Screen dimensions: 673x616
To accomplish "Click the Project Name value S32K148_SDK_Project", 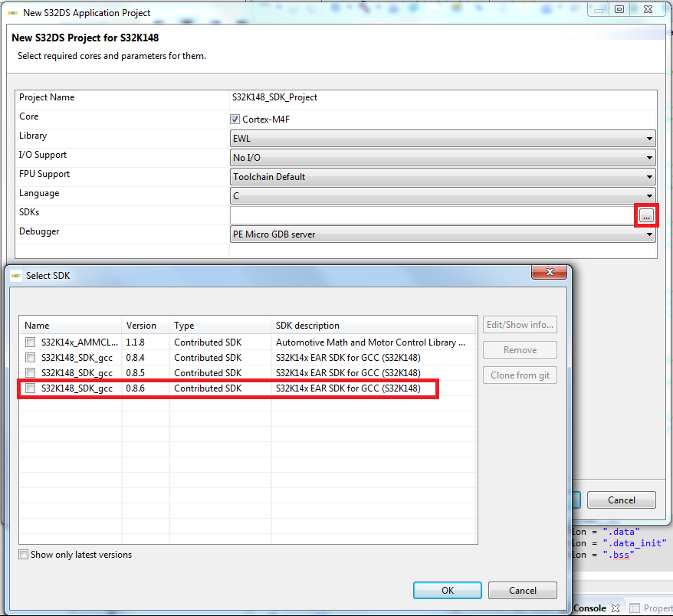I will 274,97.
